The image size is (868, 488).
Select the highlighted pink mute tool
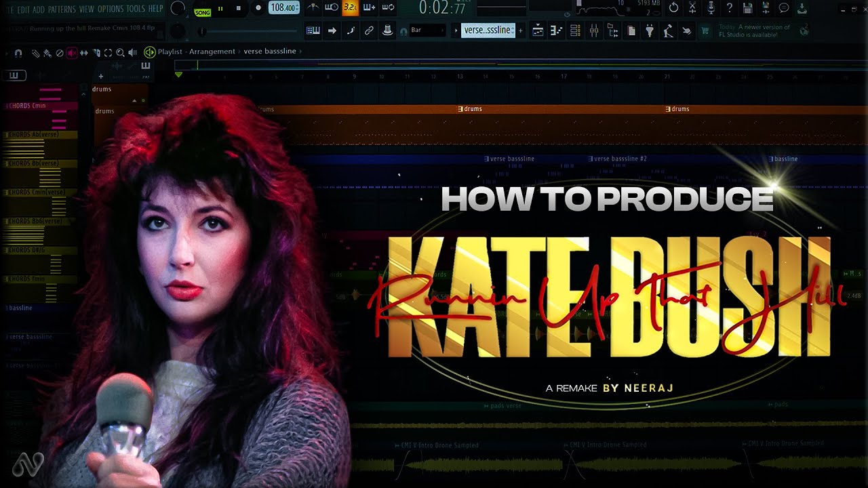(71, 52)
